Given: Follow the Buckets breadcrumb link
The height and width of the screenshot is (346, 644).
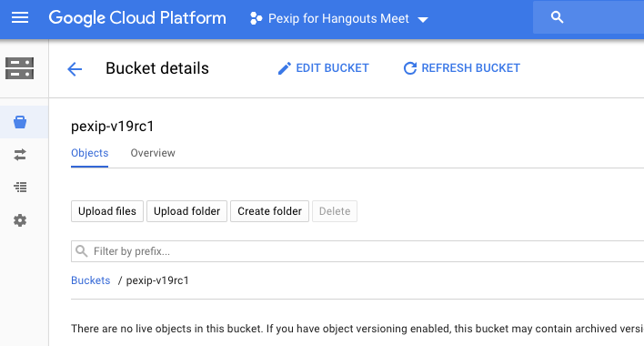Looking at the screenshot, I should [x=91, y=280].
